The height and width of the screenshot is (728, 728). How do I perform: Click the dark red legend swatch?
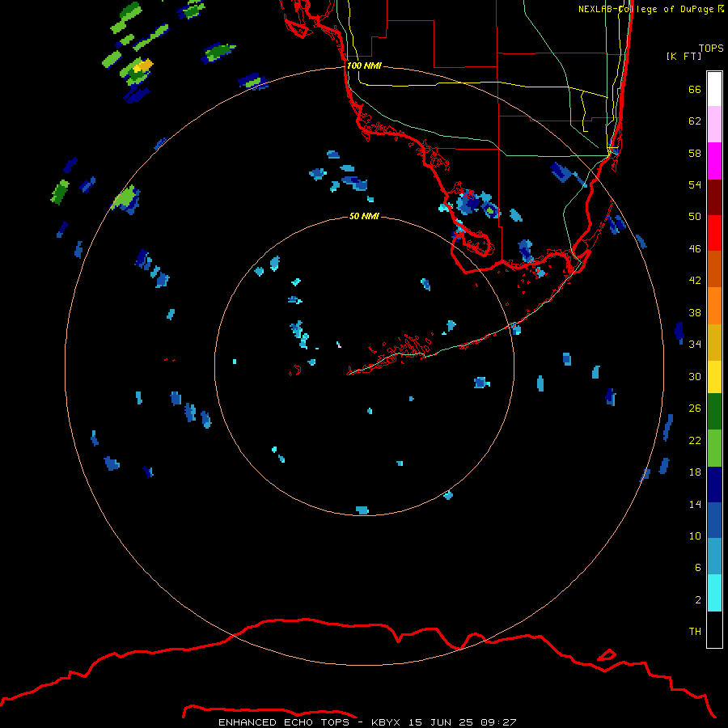pos(714,197)
